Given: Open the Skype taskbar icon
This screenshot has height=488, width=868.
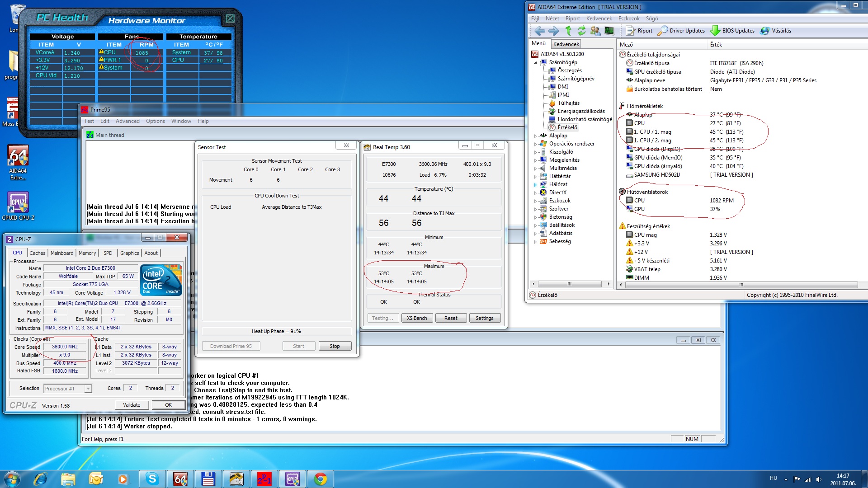Looking at the screenshot, I should [152, 479].
